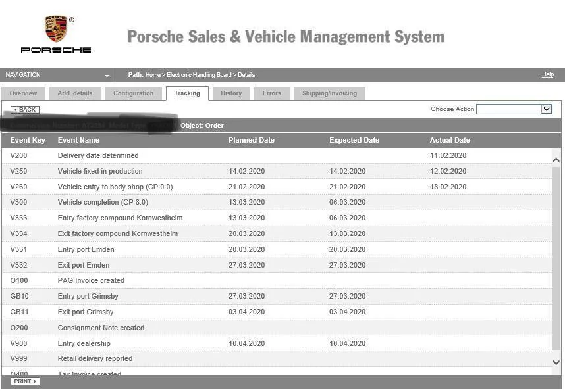
Task: Select 'Entry dealership' event
Action: [x=84, y=344]
